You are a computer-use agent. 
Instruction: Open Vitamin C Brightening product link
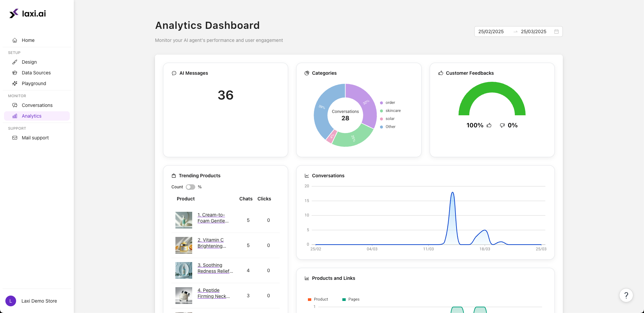tap(212, 243)
